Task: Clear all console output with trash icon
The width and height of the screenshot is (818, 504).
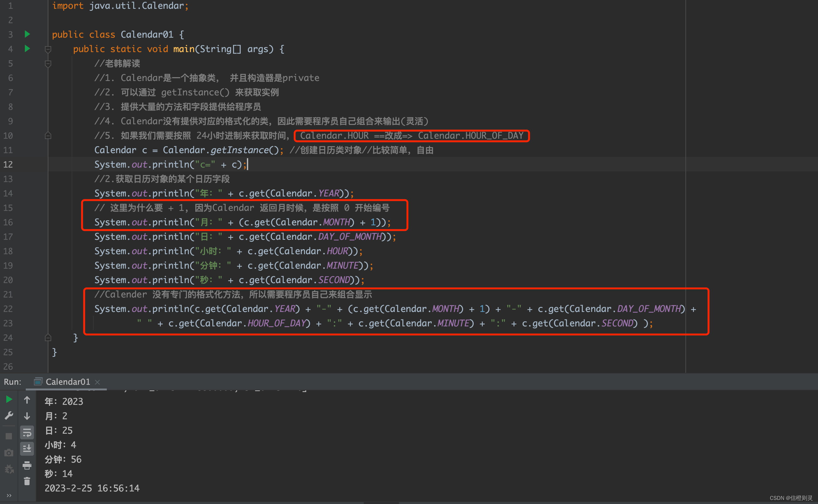Action: coord(27,481)
